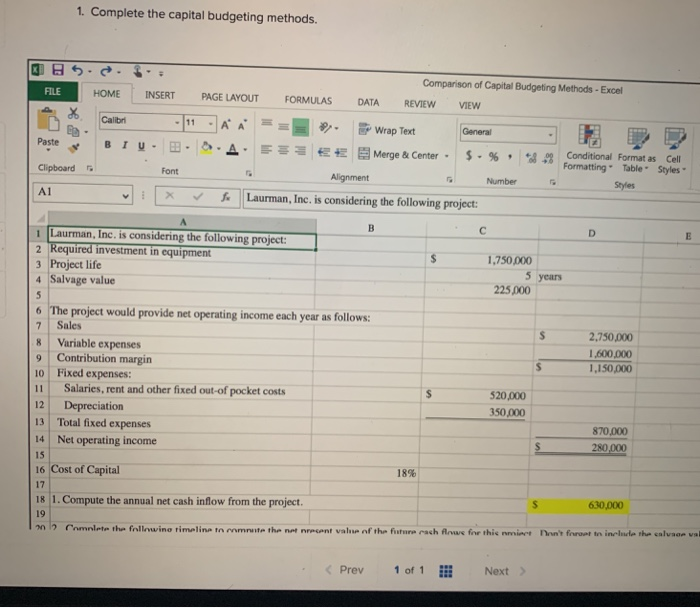The image size is (700, 608).
Task: Select the yellow highlighted cell 630,000
Action: point(579,505)
